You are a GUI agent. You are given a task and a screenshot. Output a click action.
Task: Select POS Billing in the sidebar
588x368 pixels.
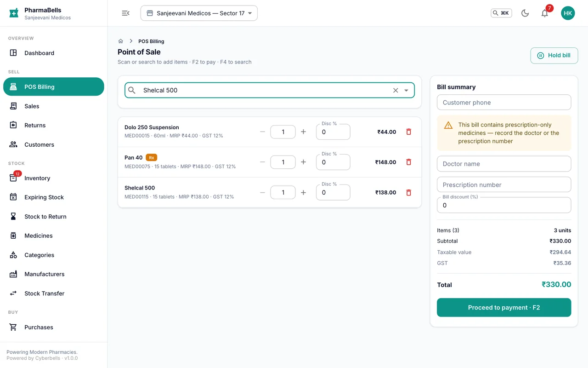click(x=54, y=86)
